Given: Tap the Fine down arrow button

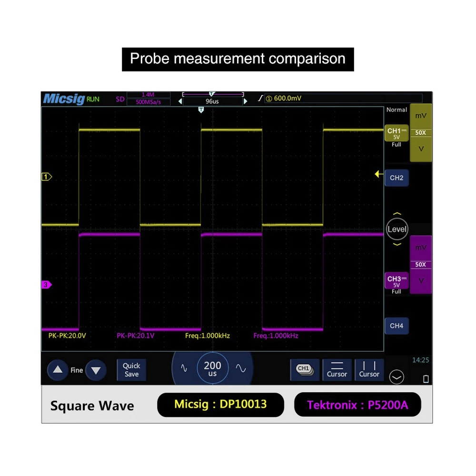Looking at the screenshot, I should (96, 370).
